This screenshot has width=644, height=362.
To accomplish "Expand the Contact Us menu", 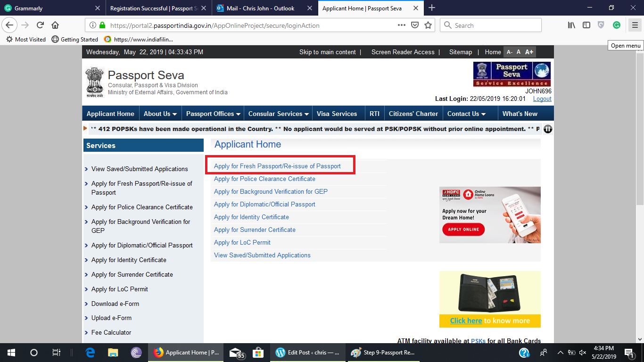I will click(466, 114).
